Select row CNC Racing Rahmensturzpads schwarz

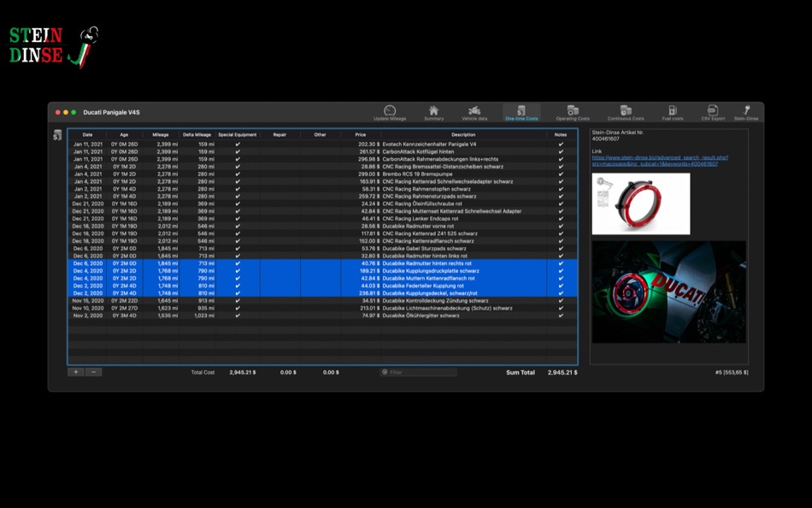322,197
